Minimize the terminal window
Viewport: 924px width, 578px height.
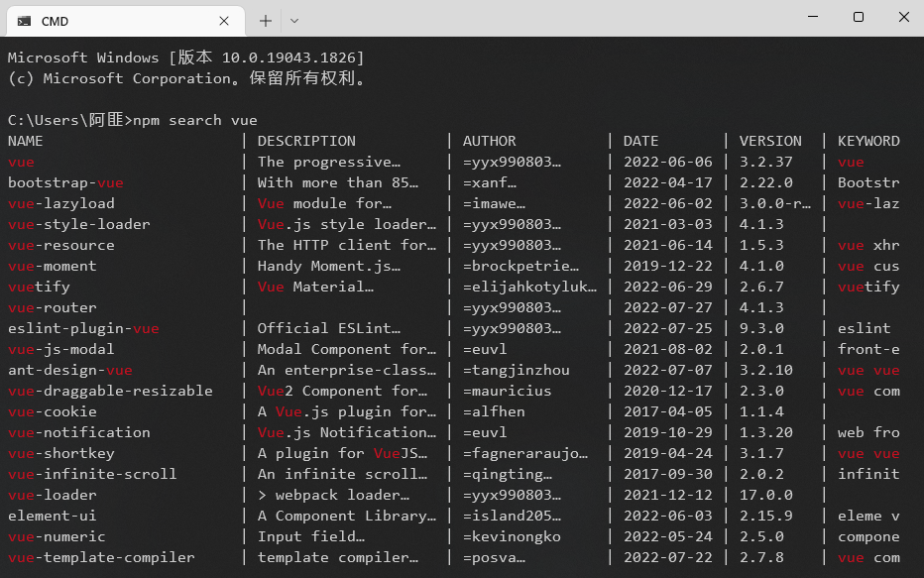coord(813,17)
